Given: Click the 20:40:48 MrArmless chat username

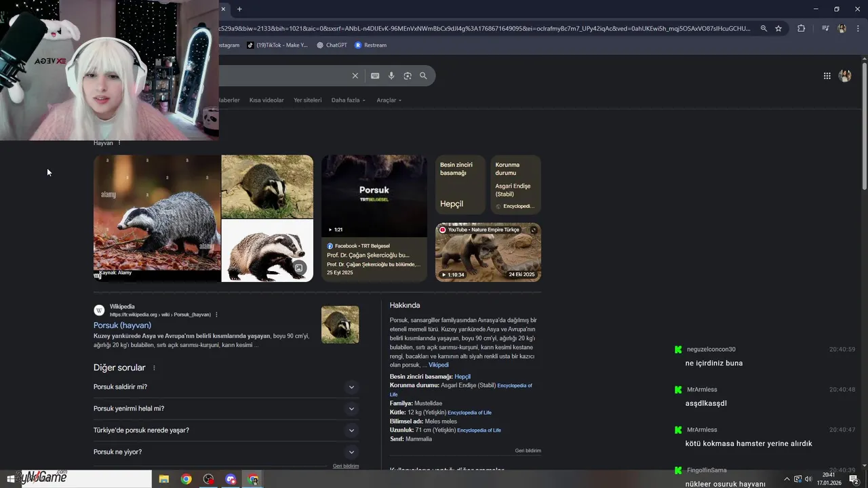Looking at the screenshot, I should point(702,390).
